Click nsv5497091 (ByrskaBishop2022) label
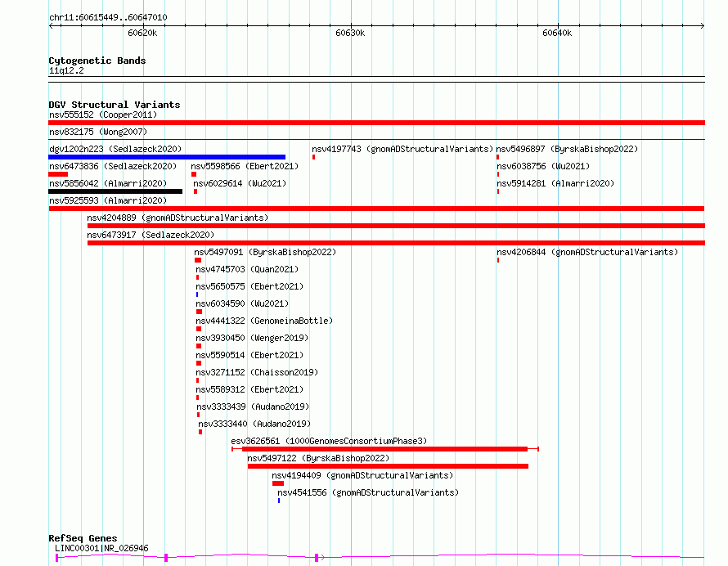The width and height of the screenshot is (728, 566). [x=265, y=252]
